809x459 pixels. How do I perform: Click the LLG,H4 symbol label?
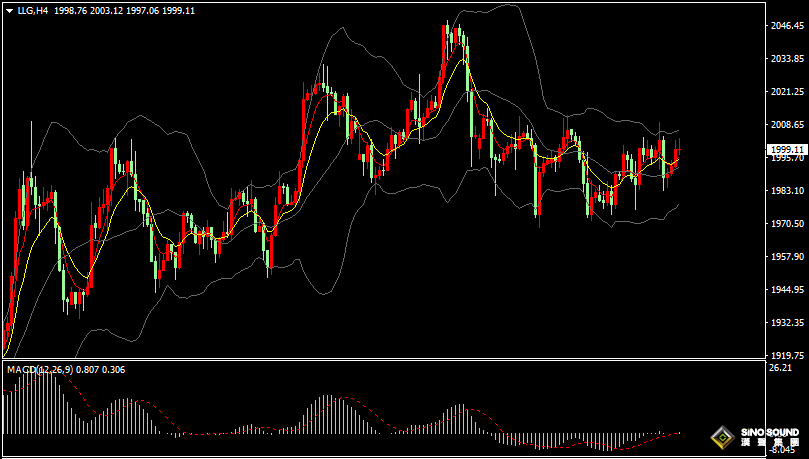(34, 10)
